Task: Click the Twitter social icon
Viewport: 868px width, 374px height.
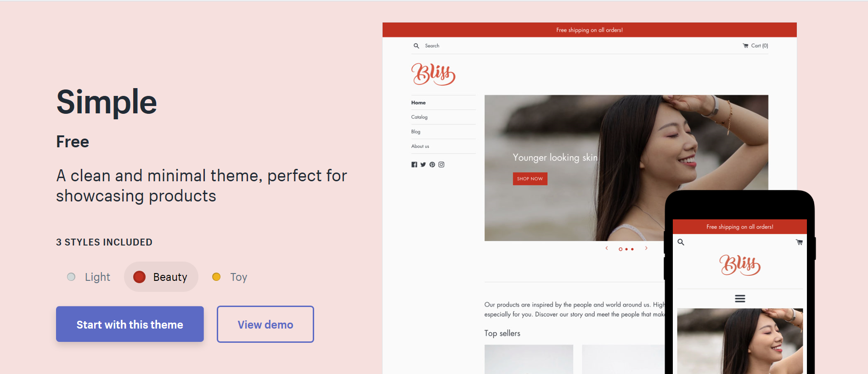Action: coord(423,165)
